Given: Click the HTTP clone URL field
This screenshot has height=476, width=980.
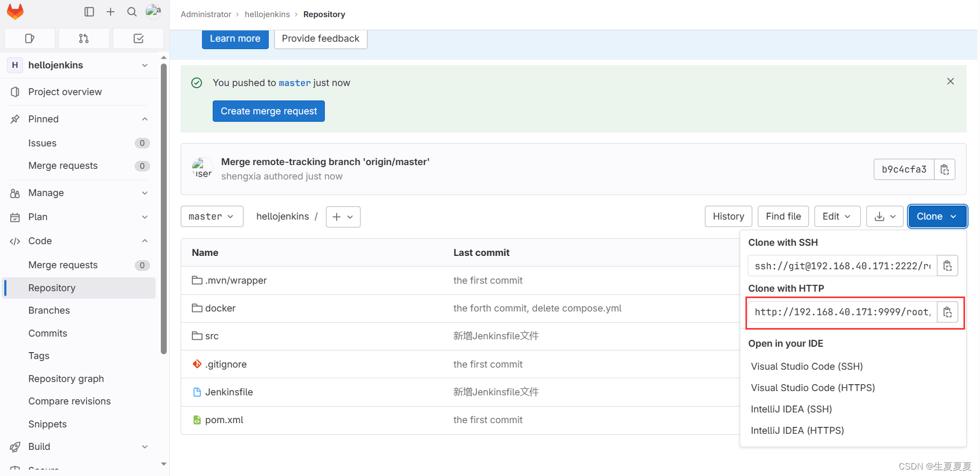Looking at the screenshot, I should click(843, 312).
